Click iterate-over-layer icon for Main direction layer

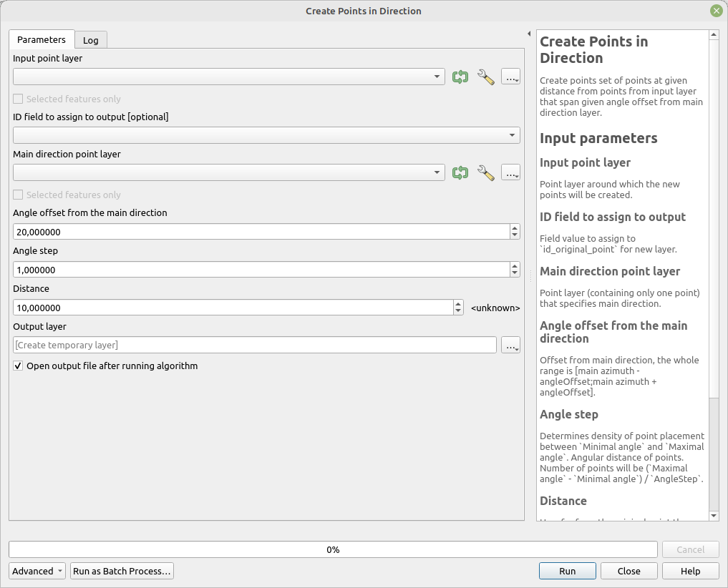pos(460,172)
